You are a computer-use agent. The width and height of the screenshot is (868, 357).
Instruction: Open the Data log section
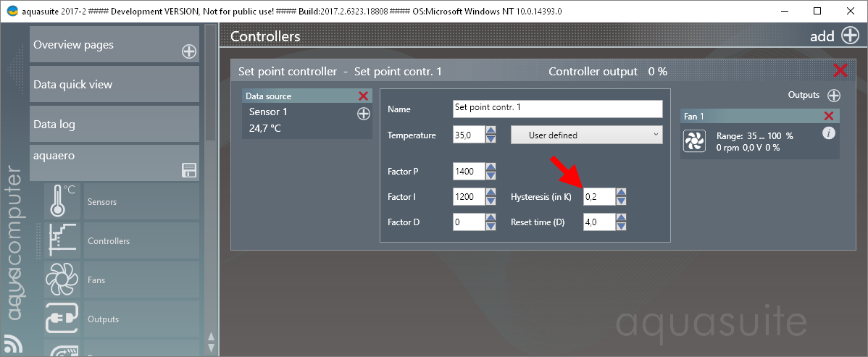[114, 124]
